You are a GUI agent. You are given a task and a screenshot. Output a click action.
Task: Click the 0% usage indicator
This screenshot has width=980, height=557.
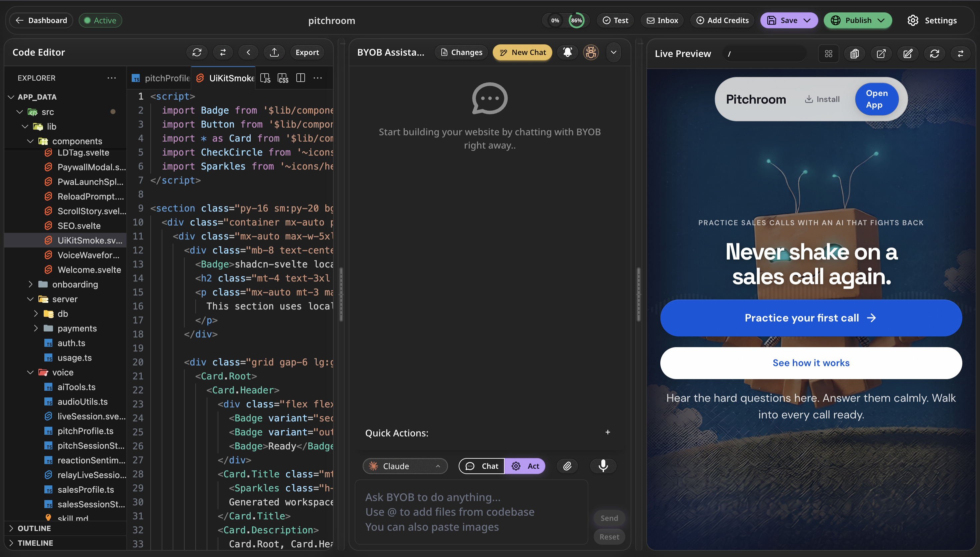click(x=555, y=20)
